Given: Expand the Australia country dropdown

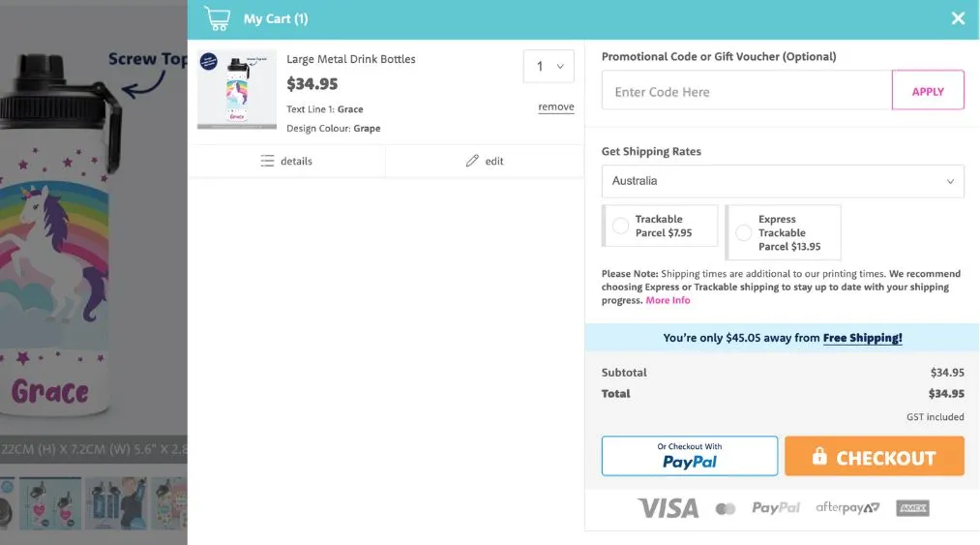Looking at the screenshot, I should [x=783, y=181].
